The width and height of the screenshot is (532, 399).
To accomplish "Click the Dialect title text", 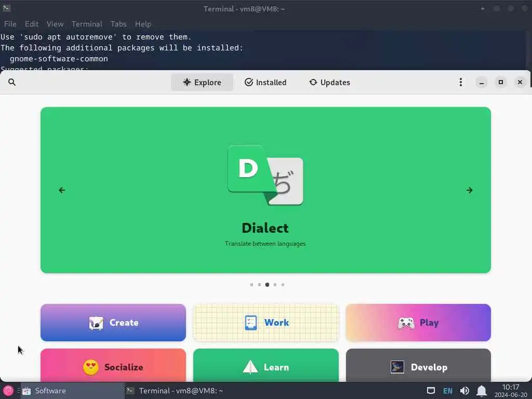I will point(265,228).
